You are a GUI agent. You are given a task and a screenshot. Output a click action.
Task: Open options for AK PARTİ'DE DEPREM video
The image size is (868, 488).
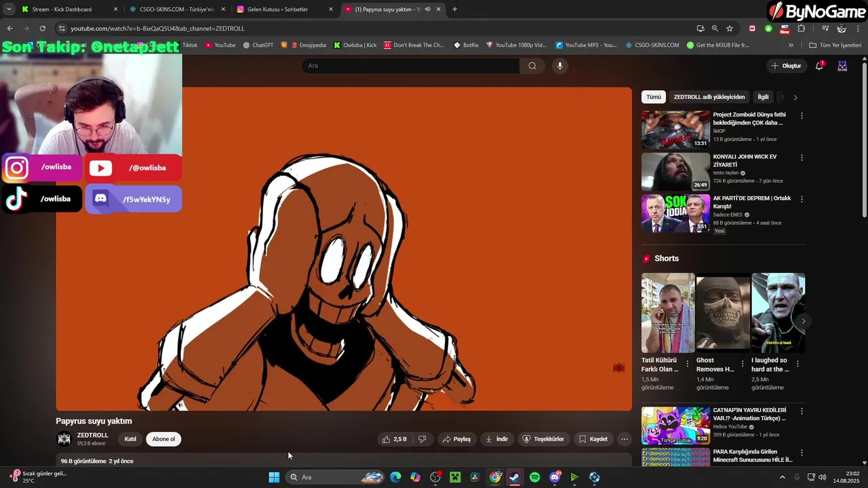pos(802,199)
